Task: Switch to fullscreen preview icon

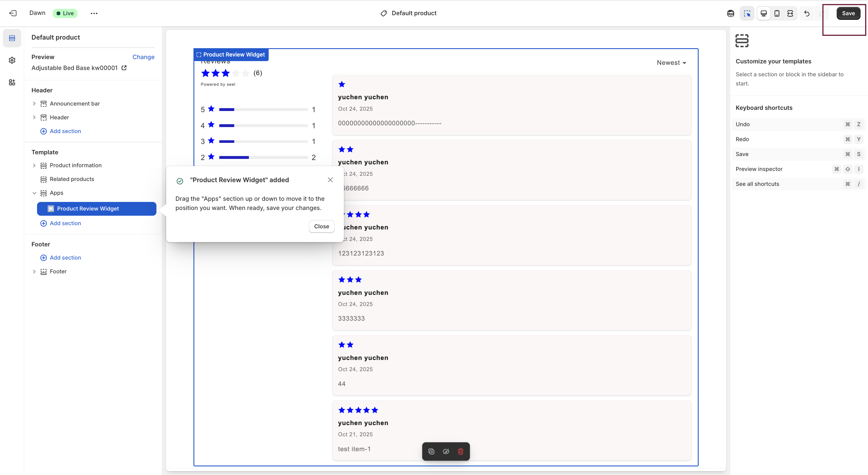Action: coord(790,13)
